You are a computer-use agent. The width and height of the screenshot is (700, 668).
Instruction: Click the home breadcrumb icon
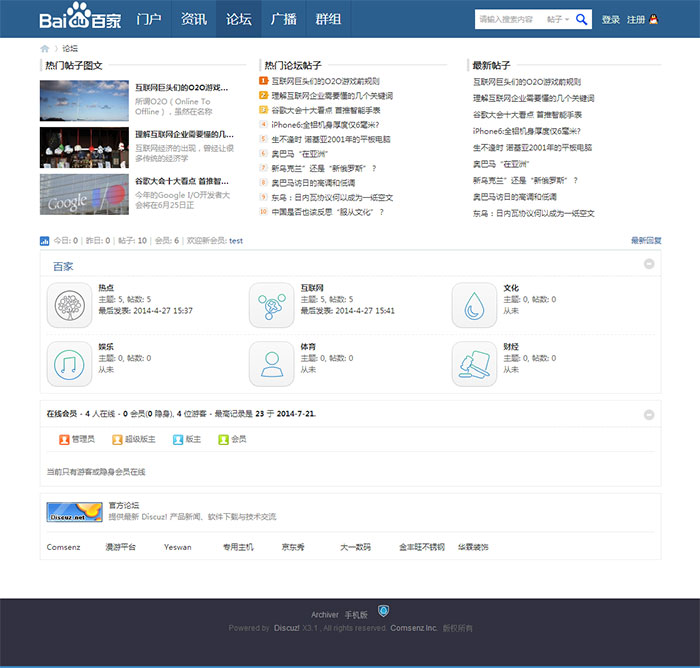[x=45, y=48]
